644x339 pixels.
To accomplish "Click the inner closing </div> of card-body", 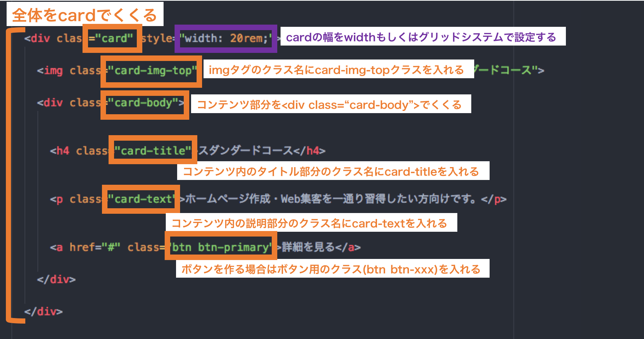I will [x=56, y=279].
